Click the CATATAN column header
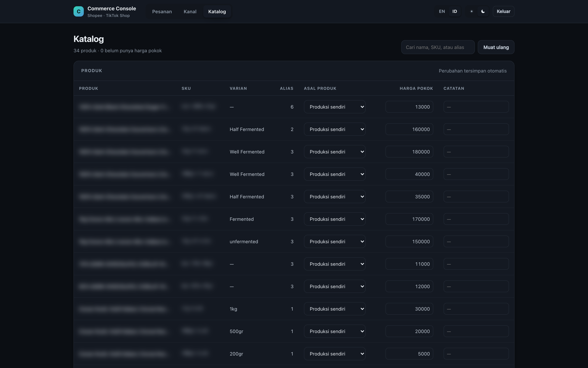 pos(454,88)
